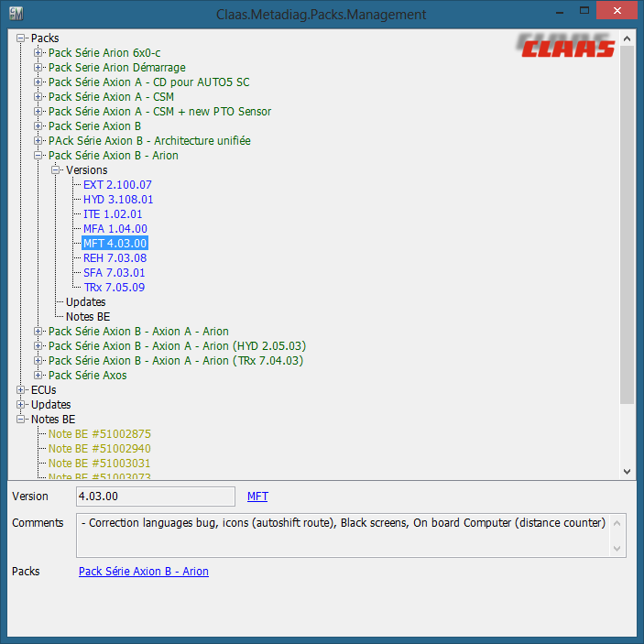Click the tree vertical scrollbar thumb
The height and width of the screenshot is (644, 644).
coord(627,225)
